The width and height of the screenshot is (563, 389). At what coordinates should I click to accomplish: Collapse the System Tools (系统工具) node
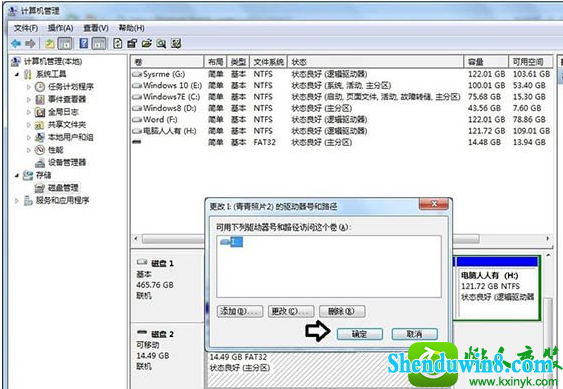17,74
